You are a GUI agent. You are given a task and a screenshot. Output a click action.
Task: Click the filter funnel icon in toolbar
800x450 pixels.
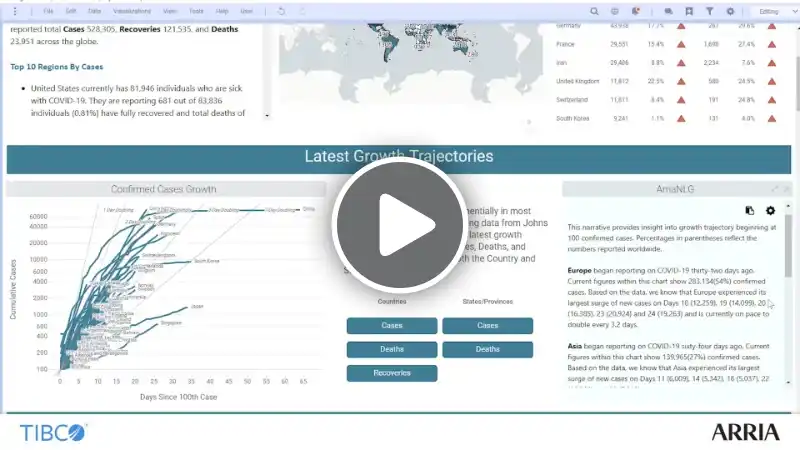pos(710,11)
